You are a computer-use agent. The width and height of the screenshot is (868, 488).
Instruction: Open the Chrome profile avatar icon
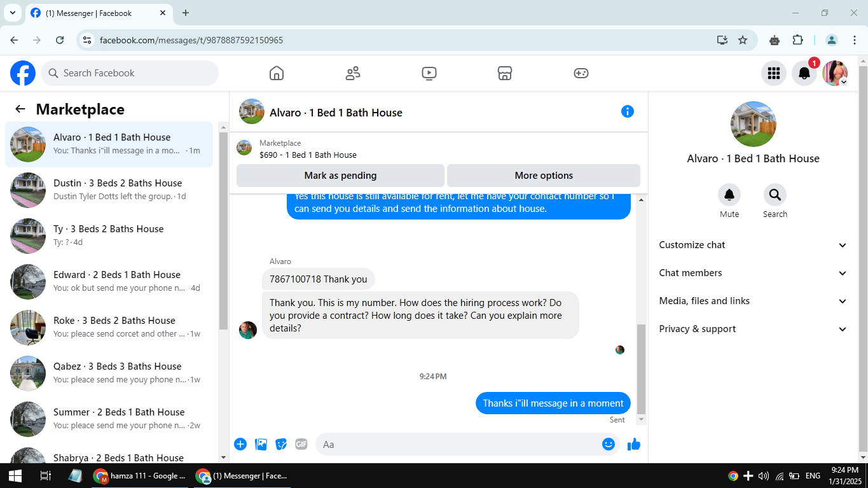tap(832, 40)
